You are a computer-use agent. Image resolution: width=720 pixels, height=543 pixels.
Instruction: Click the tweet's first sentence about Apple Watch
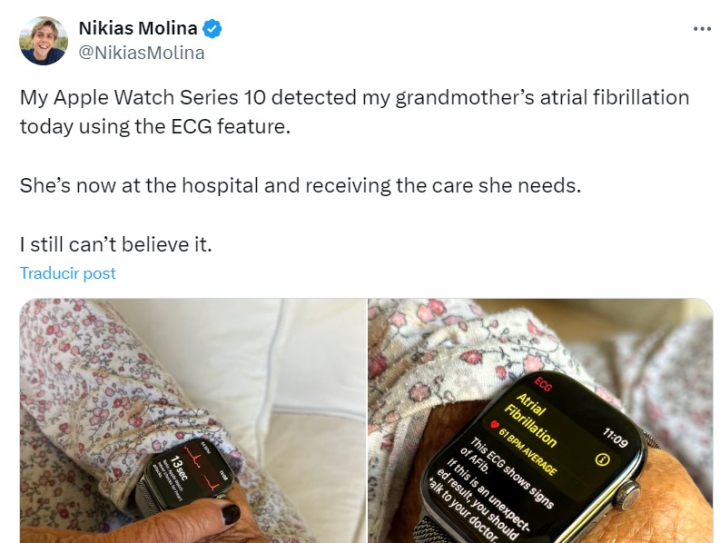coord(354,112)
